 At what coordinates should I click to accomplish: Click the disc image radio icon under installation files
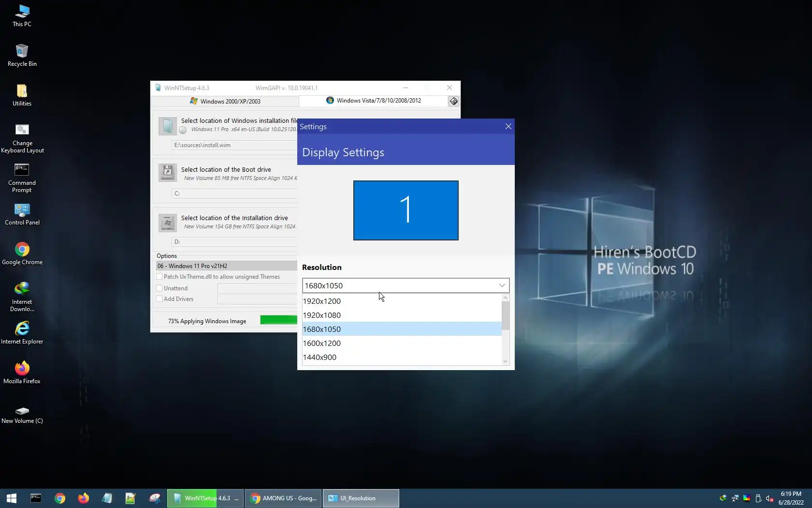click(x=183, y=130)
